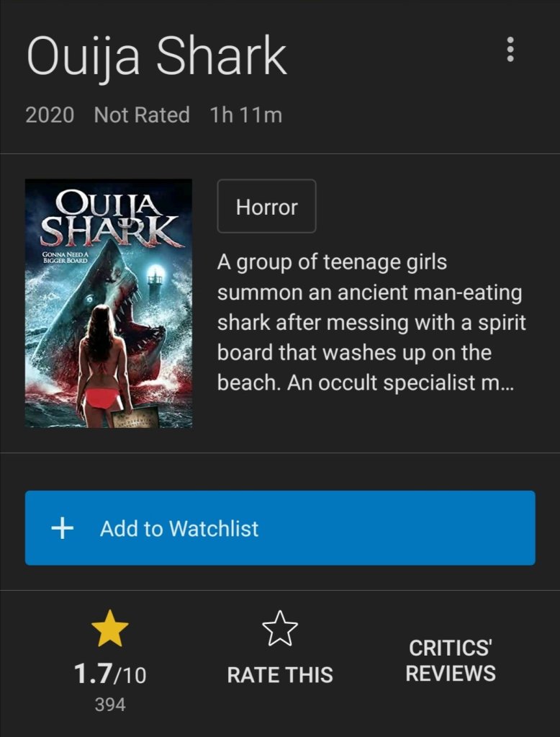This screenshot has height=737, width=560.
Task: Expand the truncated plot summary text
Action: pos(371,323)
